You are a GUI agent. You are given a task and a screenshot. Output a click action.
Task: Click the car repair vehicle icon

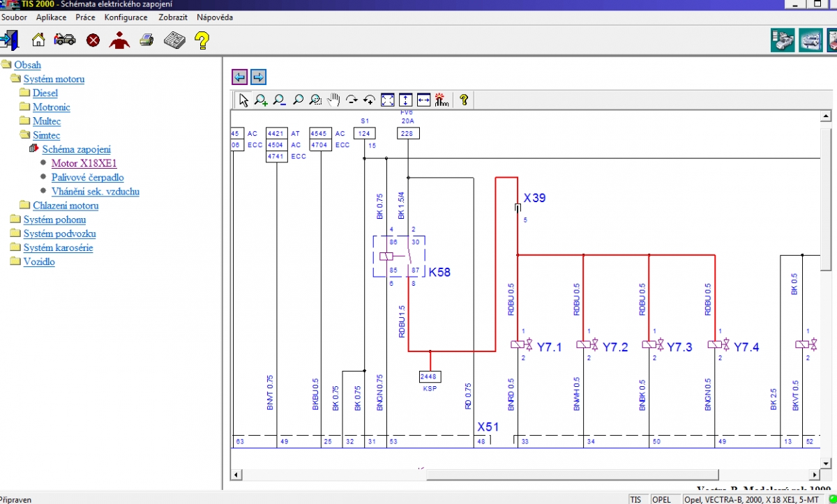coord(66,40)
